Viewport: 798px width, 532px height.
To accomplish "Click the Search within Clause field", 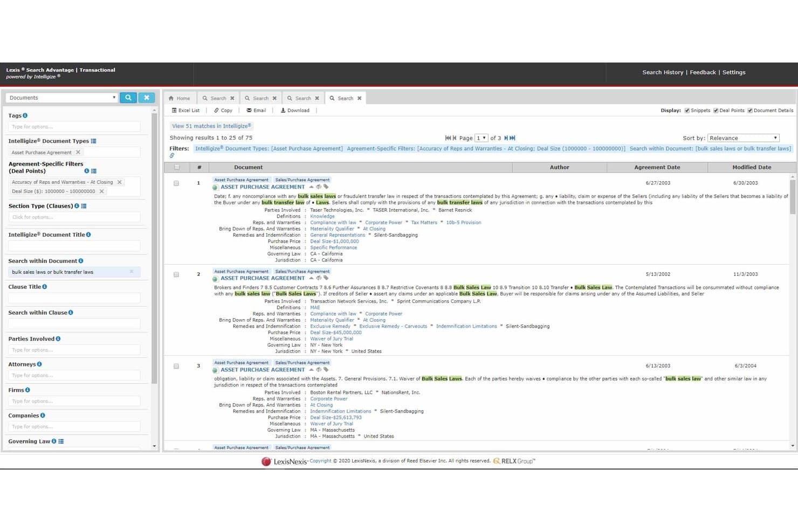I will click(x=74, y=324).
